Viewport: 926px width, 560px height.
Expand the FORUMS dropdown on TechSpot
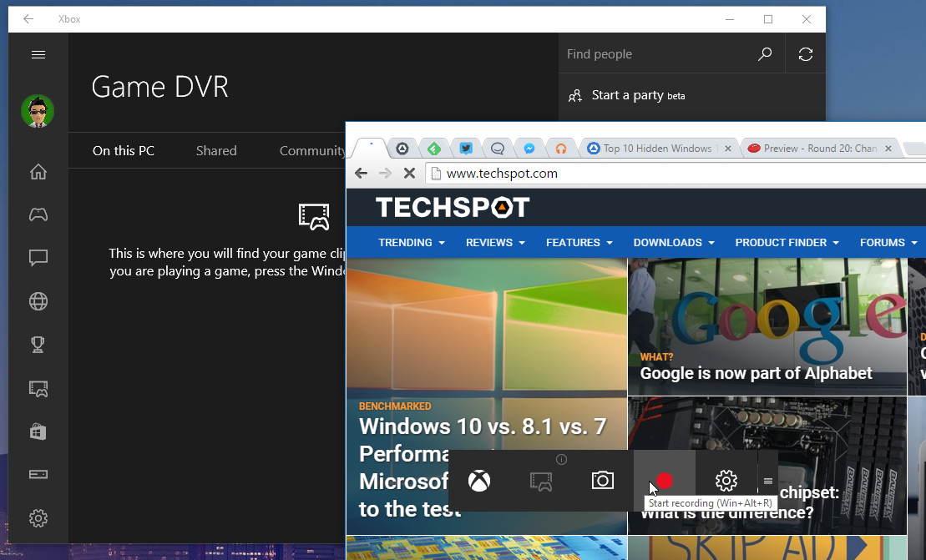888,243
